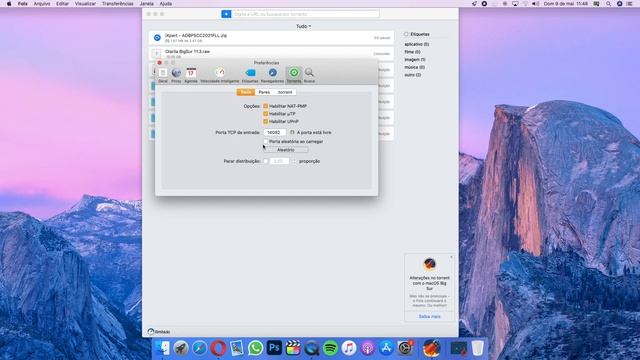Open Preview app in the Dock
640x360 pixels.
[237, 348]
